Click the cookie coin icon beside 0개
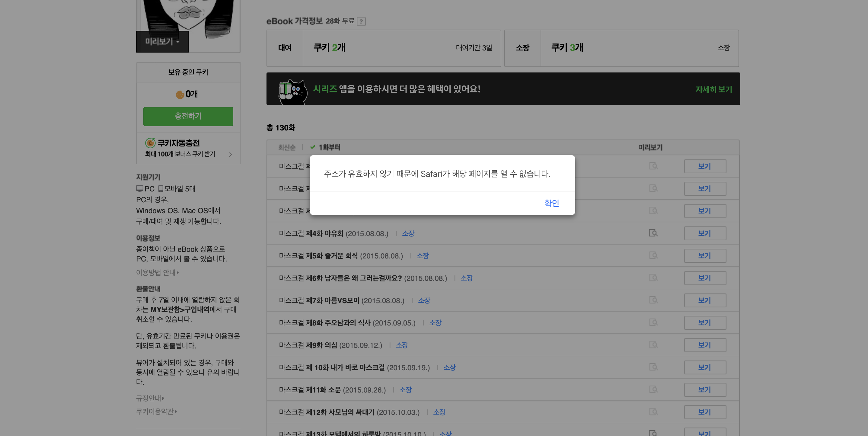Viewport: 868px width, 436px height. [x=180, y=95]
